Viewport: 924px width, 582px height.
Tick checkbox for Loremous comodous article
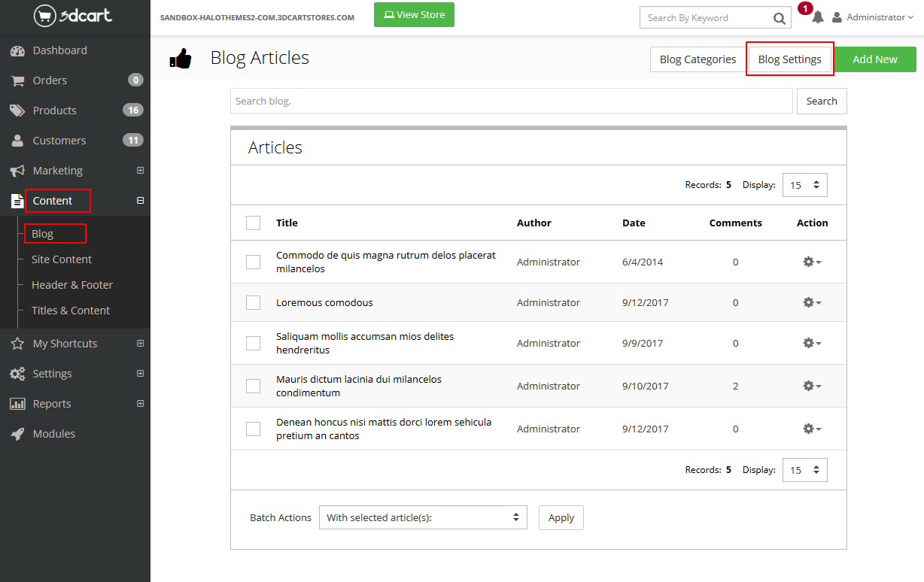[254, 302]
